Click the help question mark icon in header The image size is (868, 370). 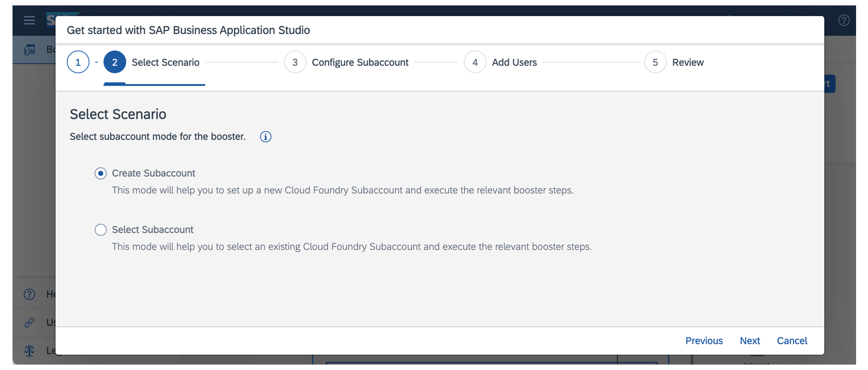point(844,21)
